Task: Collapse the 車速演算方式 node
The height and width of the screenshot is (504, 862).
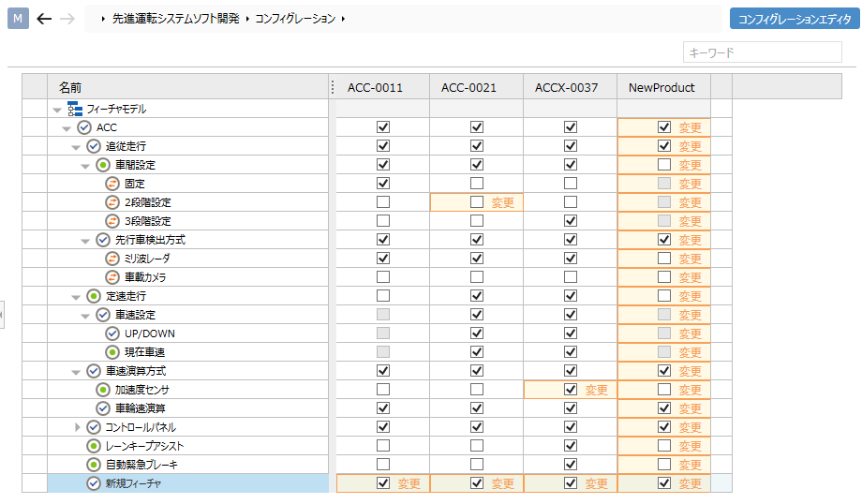Action: (76, 372)
